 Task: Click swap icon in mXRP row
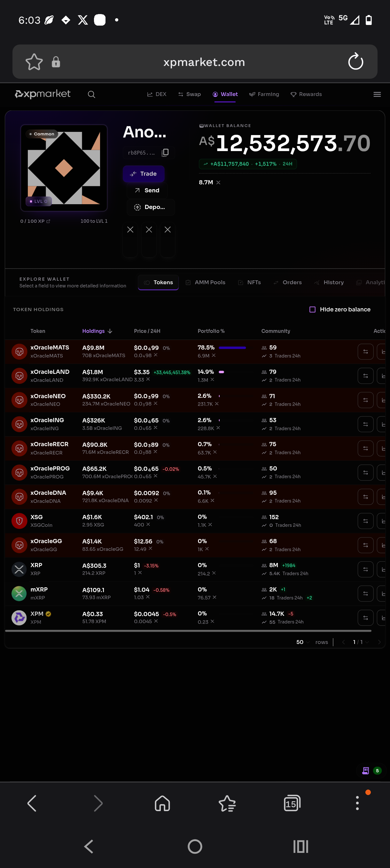(365, 594)
